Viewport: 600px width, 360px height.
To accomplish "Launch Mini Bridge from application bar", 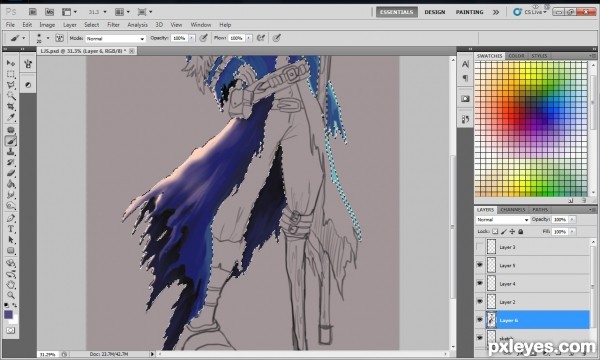I will click(x=49, y=12).
